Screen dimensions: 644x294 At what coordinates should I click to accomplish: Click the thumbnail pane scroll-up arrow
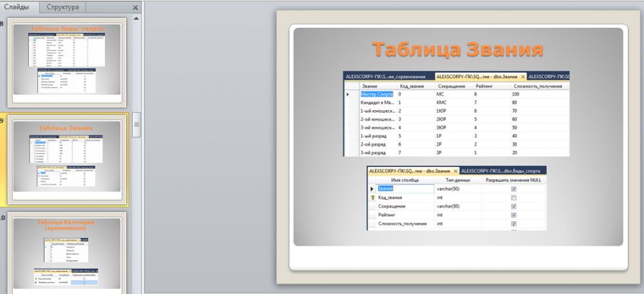pos(137,19)
